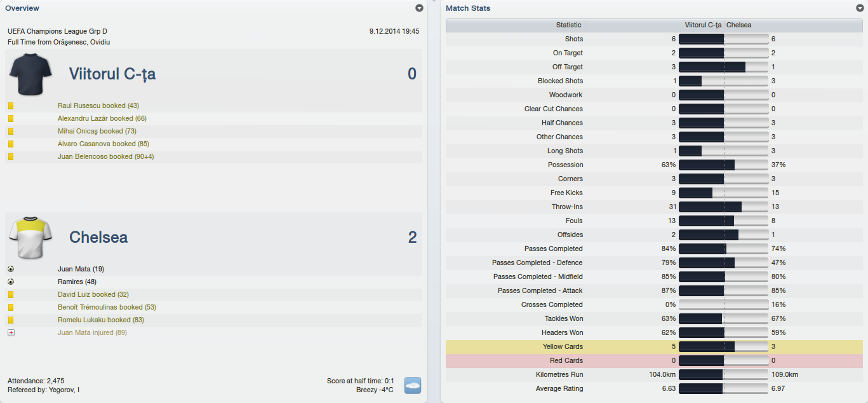The height and width of the screenshot is (403, 868).
Task: Click the Viitorul C-ța dark kit icon
Action: [30, 74]
